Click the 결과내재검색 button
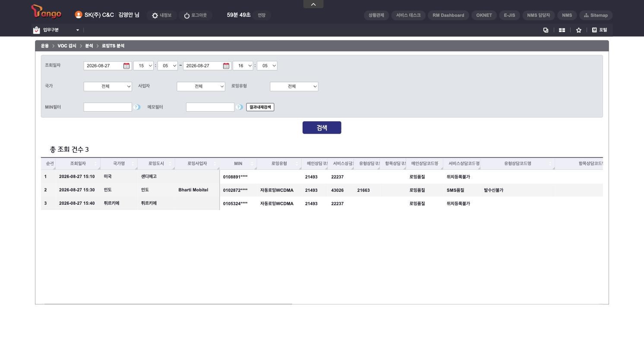 point(260,107)
